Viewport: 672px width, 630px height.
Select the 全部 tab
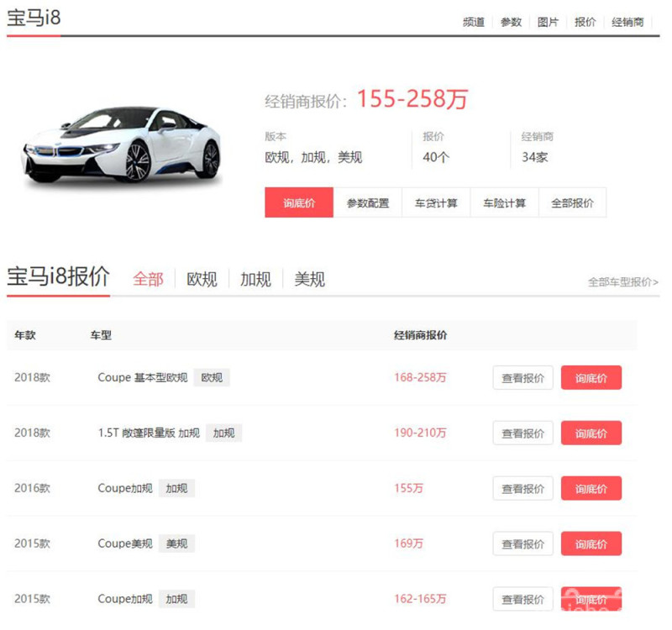[x=148, y=279]
